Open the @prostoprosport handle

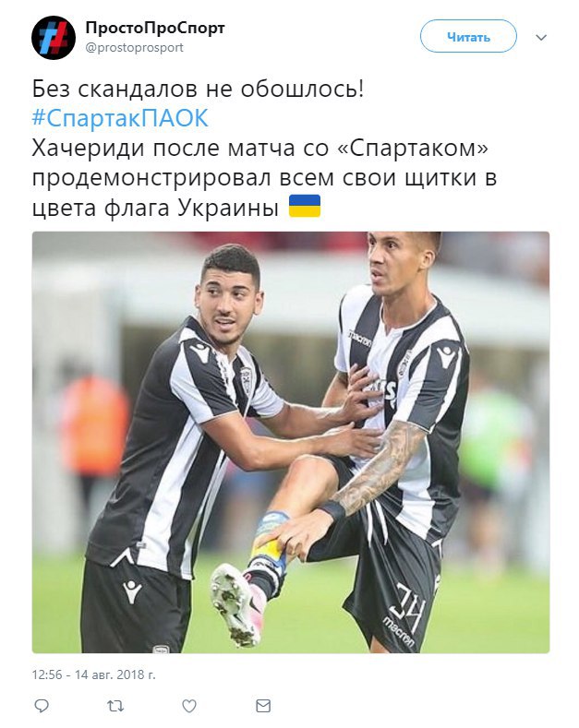[134, 48]
